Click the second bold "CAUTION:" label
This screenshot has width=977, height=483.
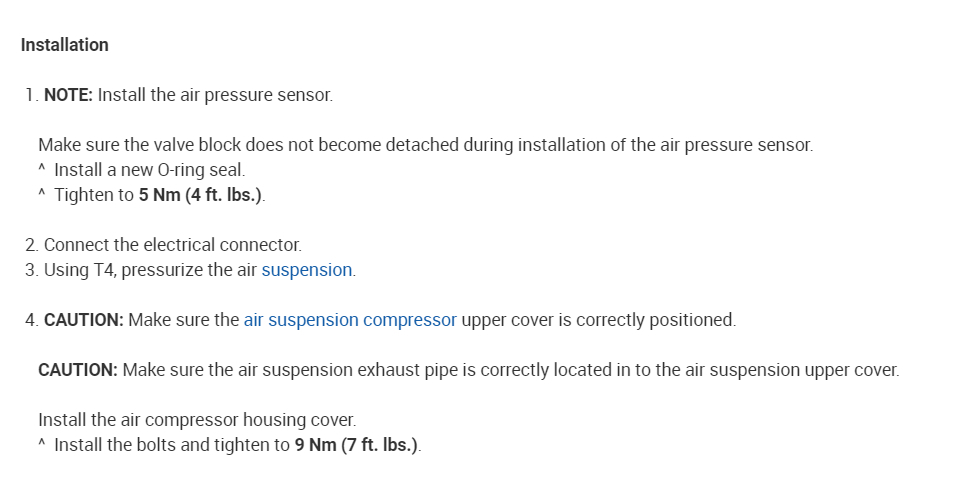coord(78,370)
